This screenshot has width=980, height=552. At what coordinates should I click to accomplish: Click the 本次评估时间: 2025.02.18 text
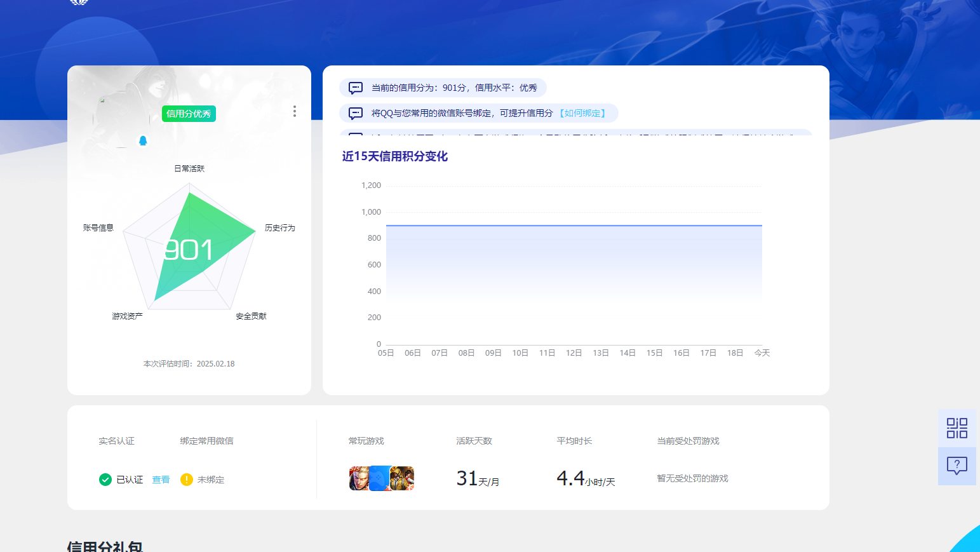[x=189, y=364]
